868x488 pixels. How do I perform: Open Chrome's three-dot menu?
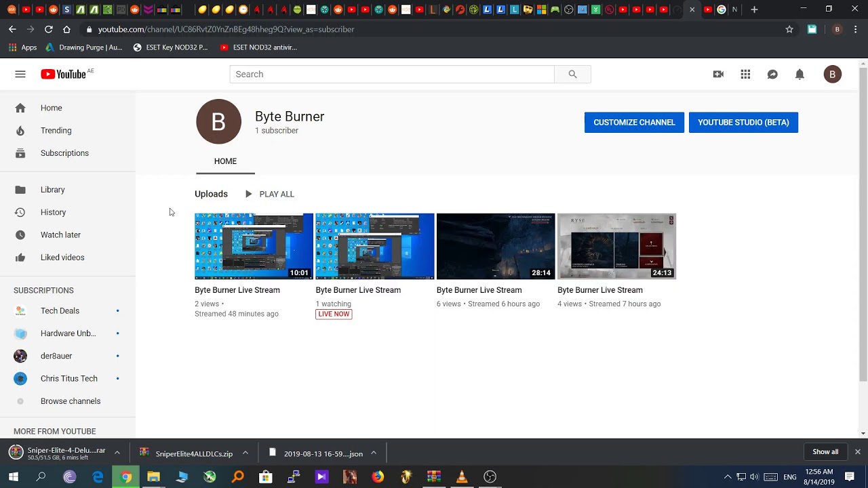(856, 29)
